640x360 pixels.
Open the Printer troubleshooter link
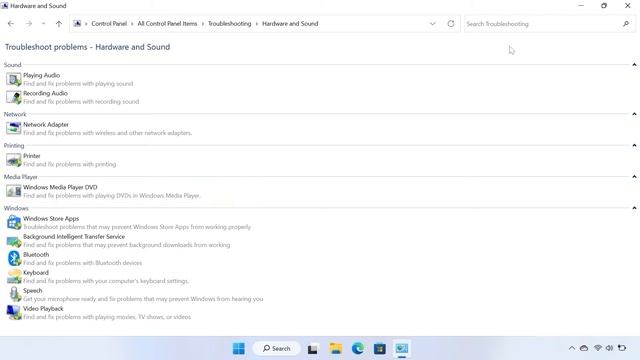point(32,156)
